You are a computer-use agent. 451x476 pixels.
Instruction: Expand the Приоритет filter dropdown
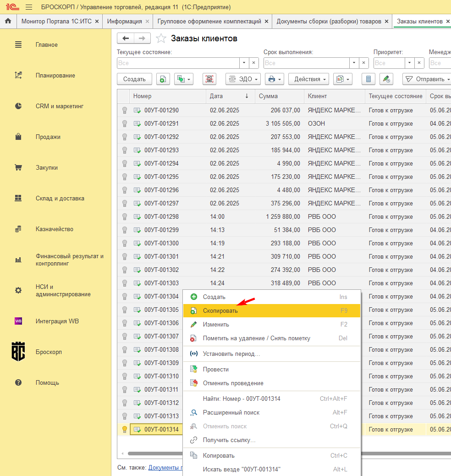410,63
